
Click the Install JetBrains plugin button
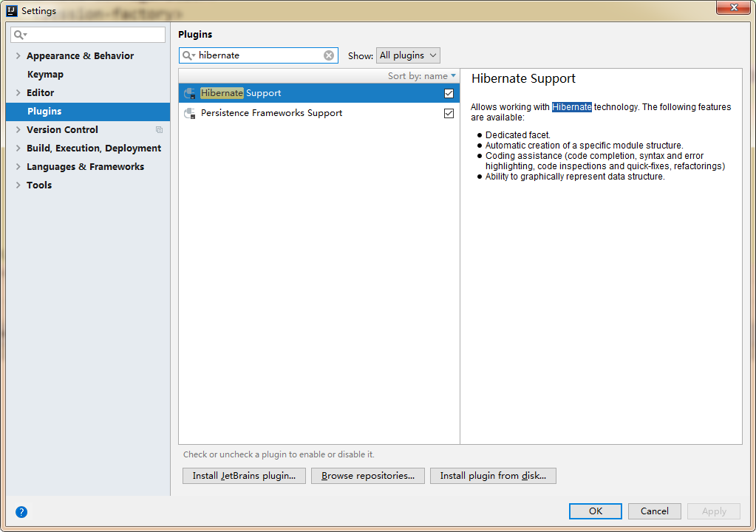click(x=244, y=476)
